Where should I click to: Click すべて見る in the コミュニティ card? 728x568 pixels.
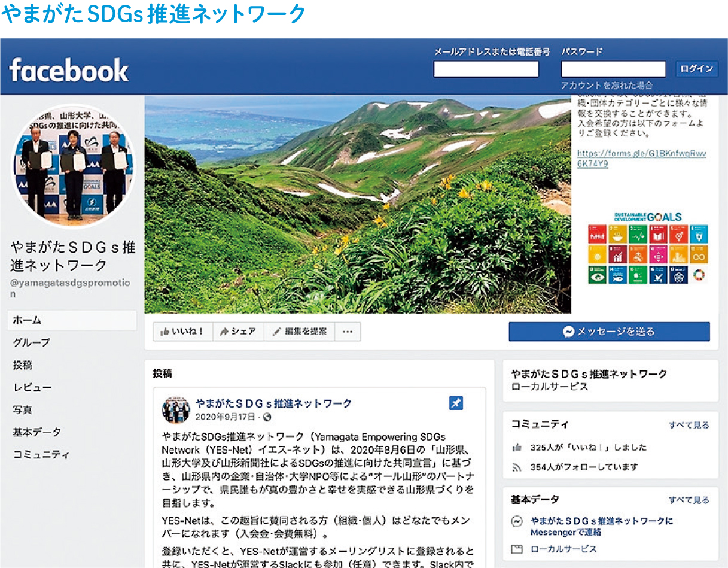click(689, 425)
